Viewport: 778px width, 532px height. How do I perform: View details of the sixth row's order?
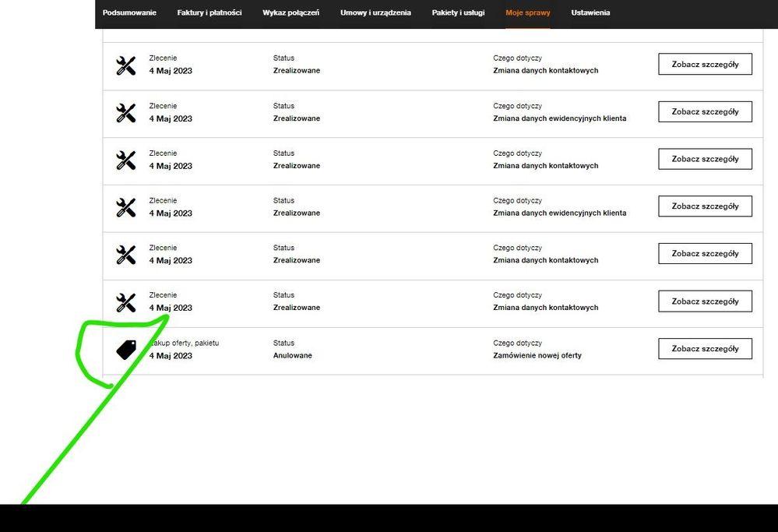click(705, 301)
